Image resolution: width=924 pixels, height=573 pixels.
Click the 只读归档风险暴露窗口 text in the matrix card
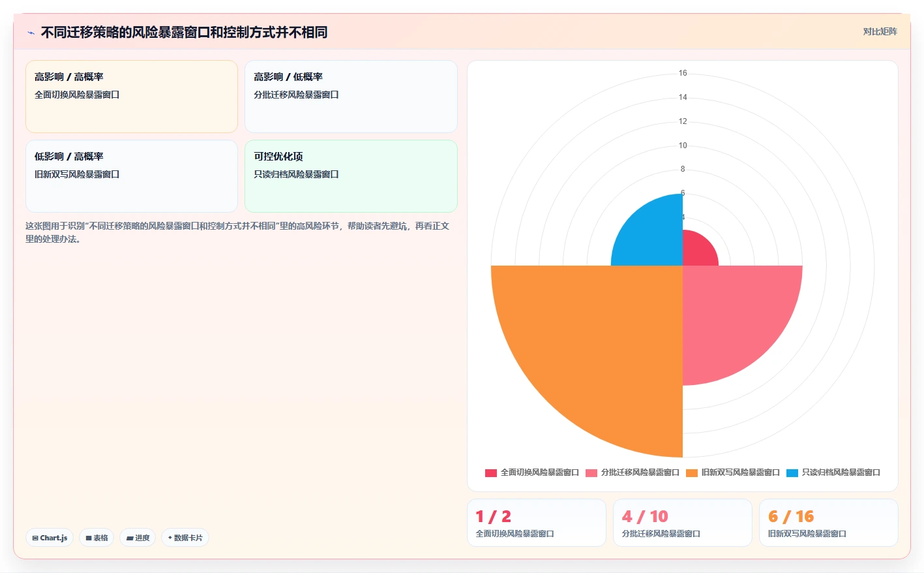point(296,174)
